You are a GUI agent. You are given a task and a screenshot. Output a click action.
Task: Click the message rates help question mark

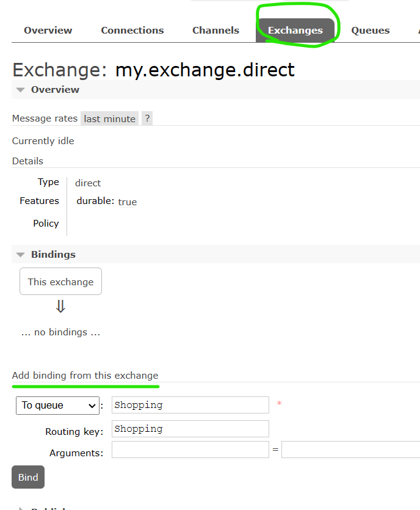147,118
